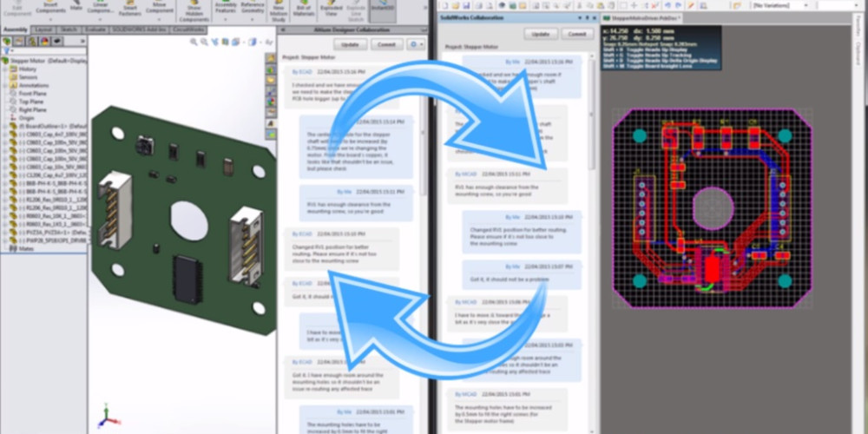The image size is (868, 434).
Task: Select Stepper Motor root assembly node
Action: (x=45, y=61)
